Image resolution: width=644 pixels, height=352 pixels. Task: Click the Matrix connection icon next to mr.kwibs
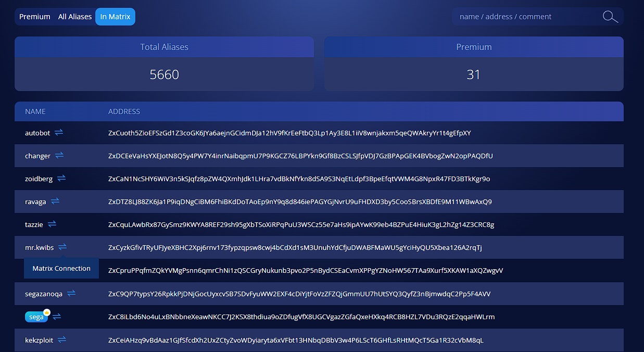[x=62, y=247]
